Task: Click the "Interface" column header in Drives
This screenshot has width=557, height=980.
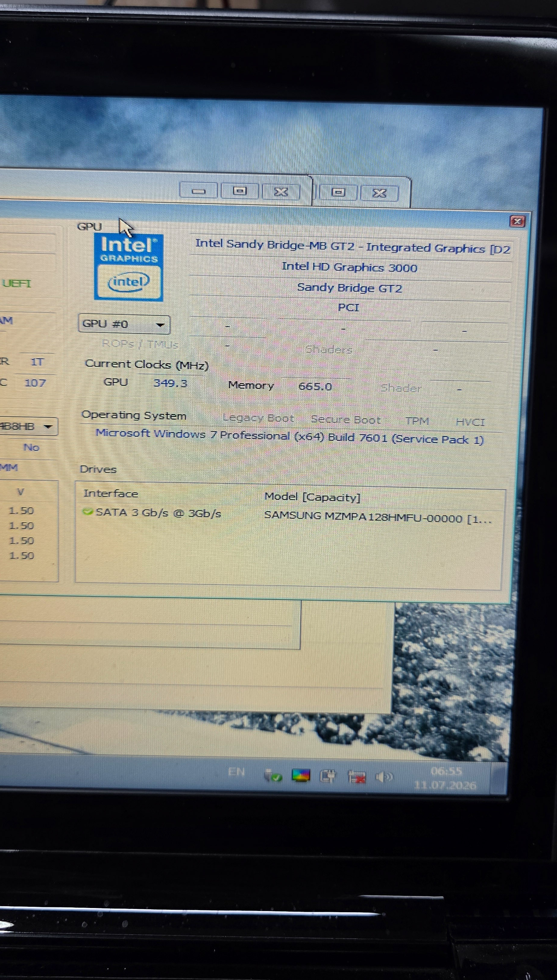Action: pyautogui.click(x=111, y=493)
